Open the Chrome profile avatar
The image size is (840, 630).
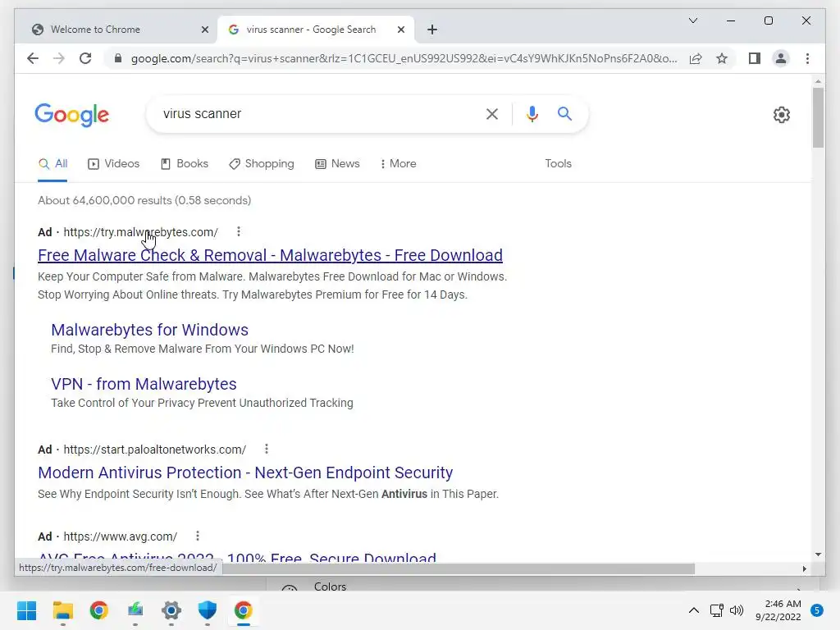tap(781, 58)
